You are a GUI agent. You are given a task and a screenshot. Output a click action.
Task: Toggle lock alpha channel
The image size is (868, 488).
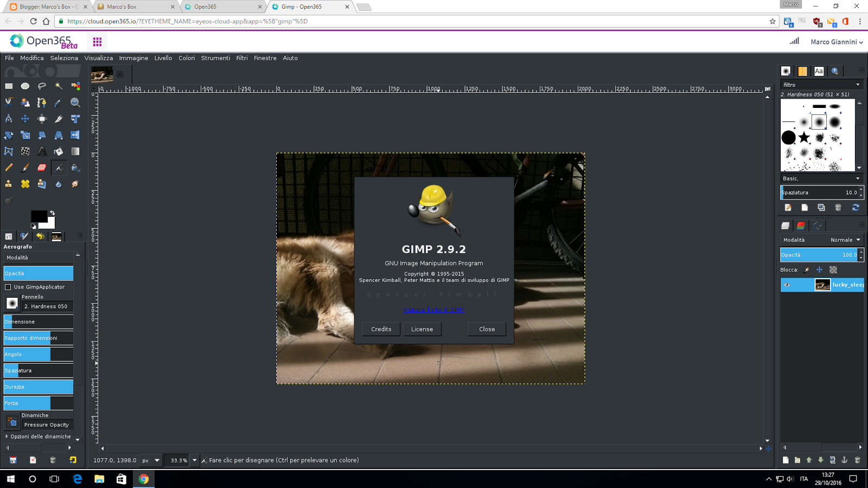[x=833, y=270]
